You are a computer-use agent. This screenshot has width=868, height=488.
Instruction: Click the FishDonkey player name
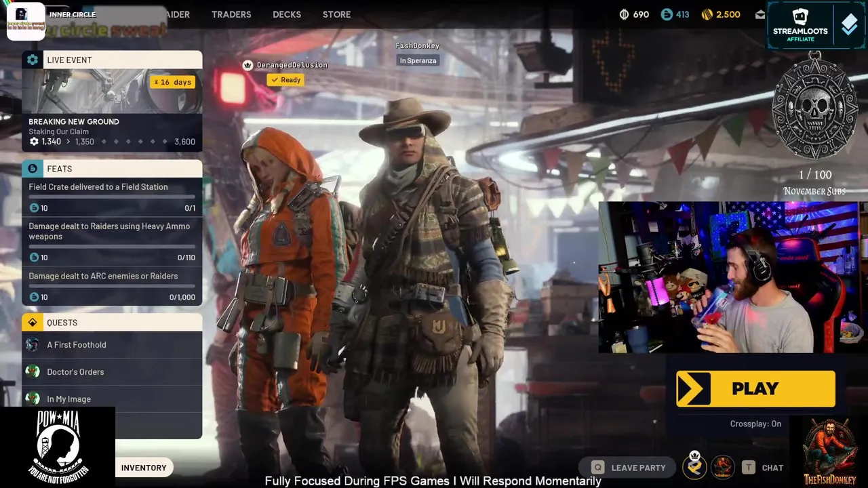418,45
